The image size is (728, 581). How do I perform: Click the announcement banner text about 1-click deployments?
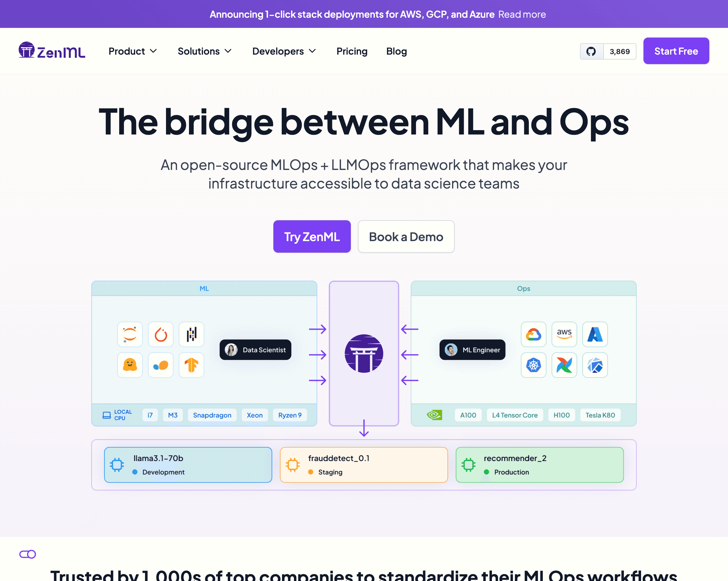pyautogui.click(x=352, y=14)
